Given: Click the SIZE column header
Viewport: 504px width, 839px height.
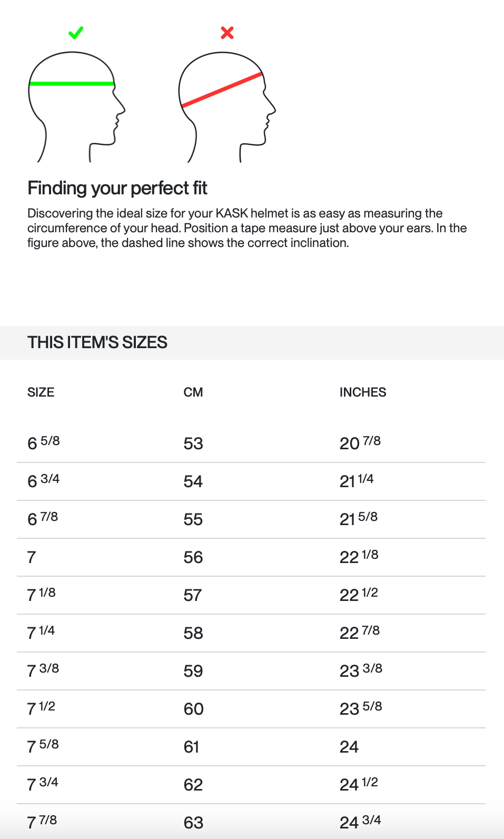Looking at the screenshot, I should point(41,392).
